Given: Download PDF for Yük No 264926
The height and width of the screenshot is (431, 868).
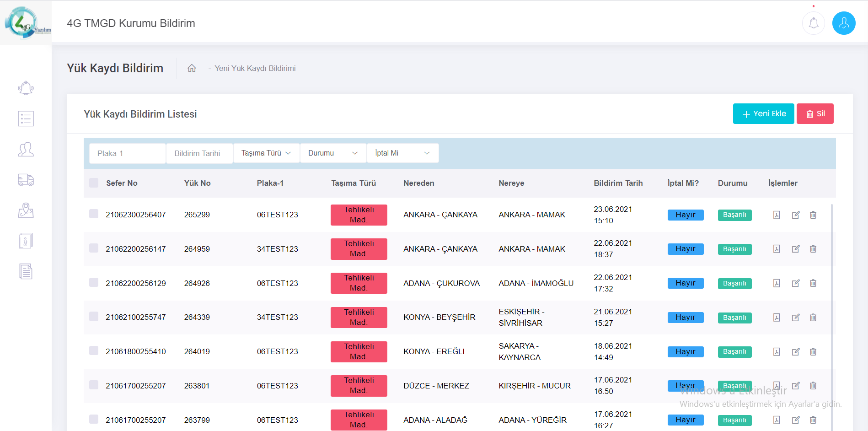Looking at the screenshot, I should tap(777, 283).
